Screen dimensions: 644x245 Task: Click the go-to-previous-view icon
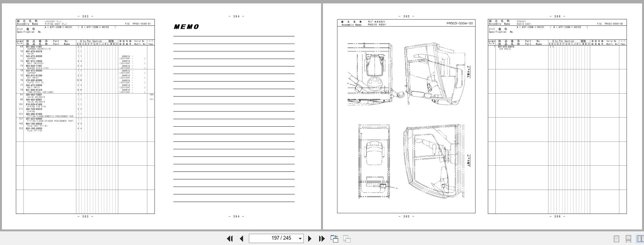click(334, 239)
